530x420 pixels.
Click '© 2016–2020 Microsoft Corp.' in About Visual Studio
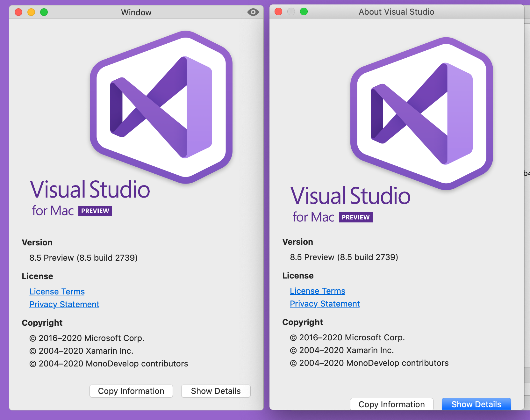point(347,337)
